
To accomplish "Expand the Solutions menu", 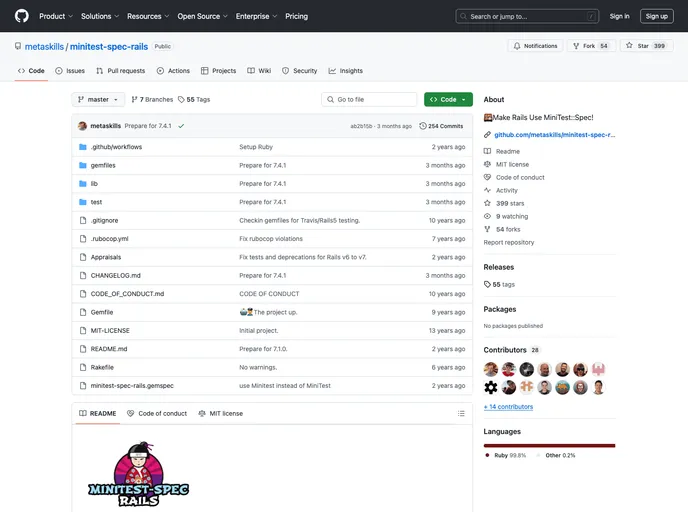I will 100,16.
